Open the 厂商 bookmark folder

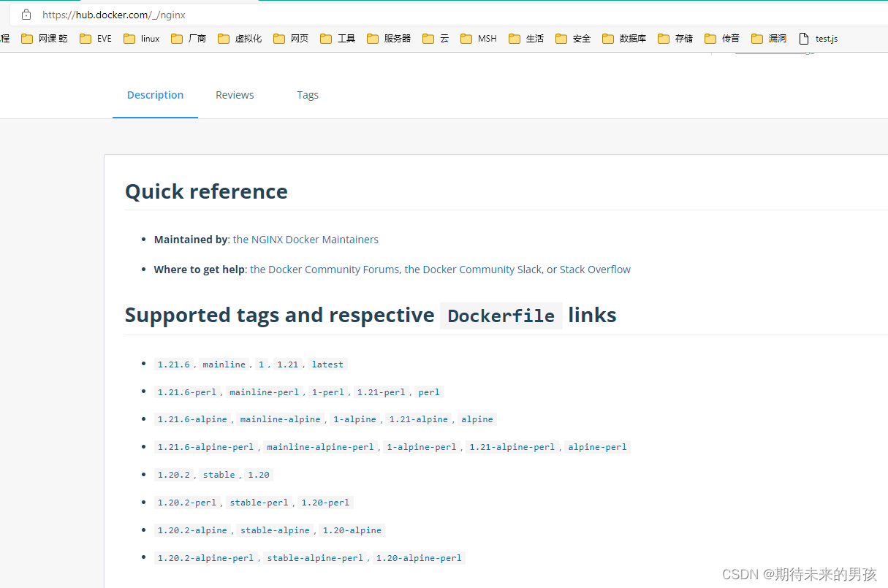[x=189, y=39]
